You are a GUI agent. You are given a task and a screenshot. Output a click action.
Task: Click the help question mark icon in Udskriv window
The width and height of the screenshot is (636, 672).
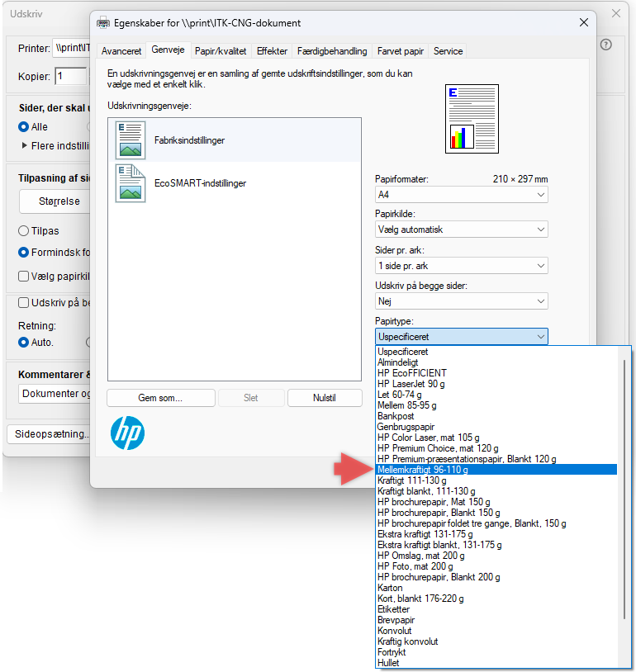click(x=605, y=45)
